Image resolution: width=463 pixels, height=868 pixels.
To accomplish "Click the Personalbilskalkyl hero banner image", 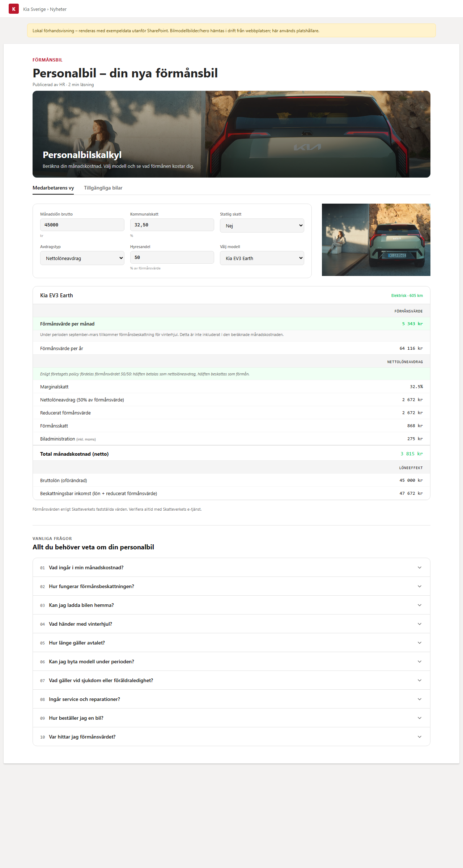I will [x=231, y=134].
